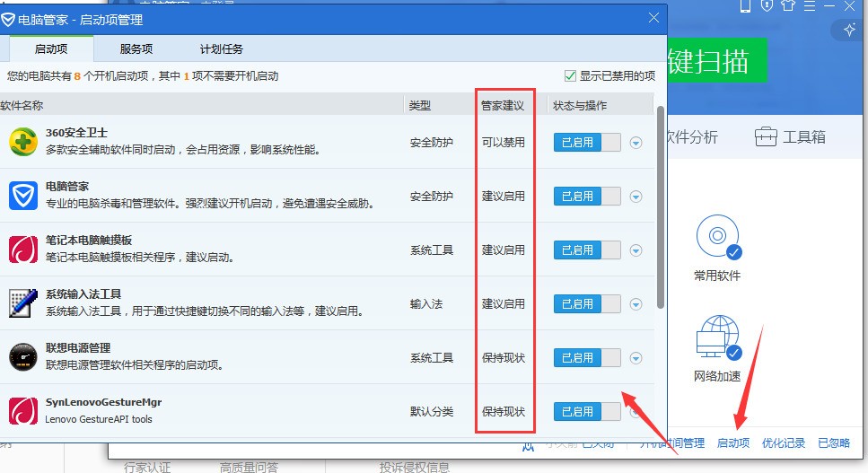Expand options arrow for 电脑管家
This screenshot has width=868, height=473.
636,197
